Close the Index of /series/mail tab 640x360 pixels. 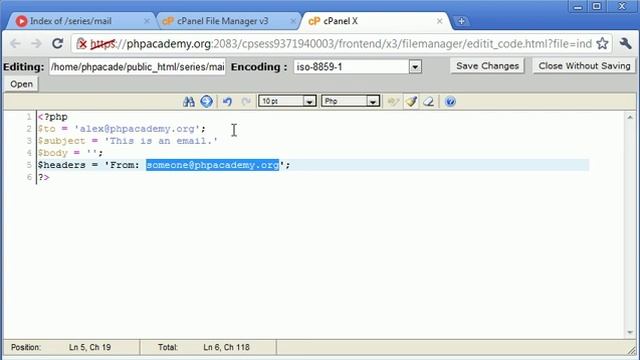pos(147,21)
